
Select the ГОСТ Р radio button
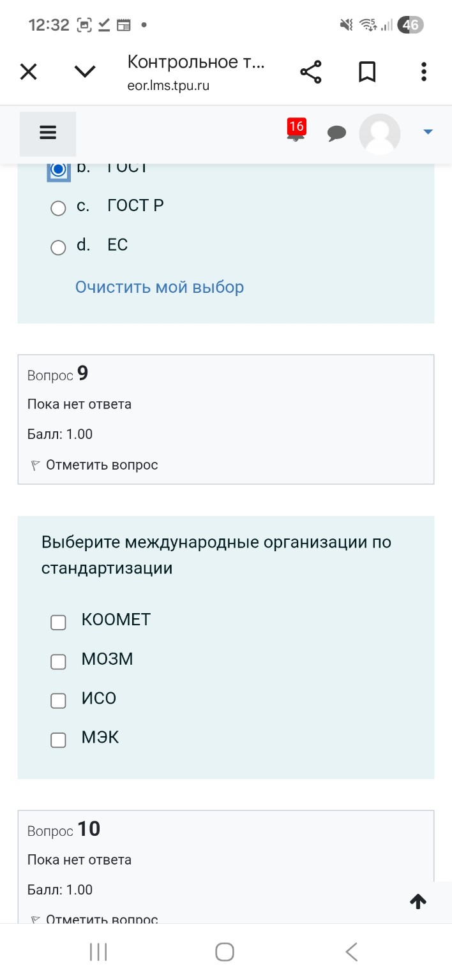58,208
